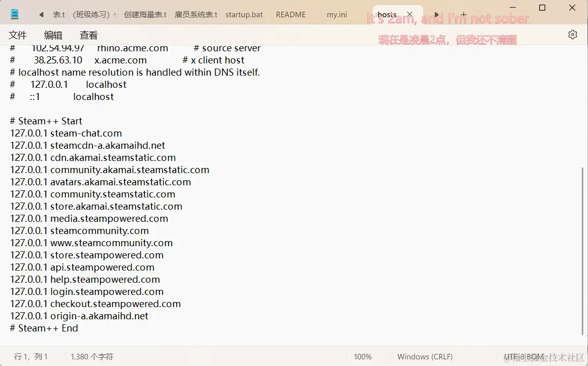Open the 文件 menu
This screenshot has height=366, width=588.
[x=18, y=35]
